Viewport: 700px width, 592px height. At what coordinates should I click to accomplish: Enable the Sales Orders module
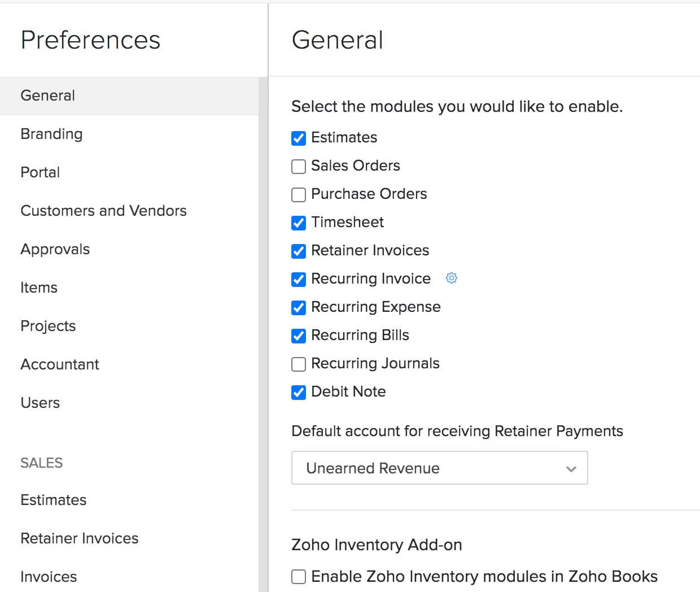(299, 166)
